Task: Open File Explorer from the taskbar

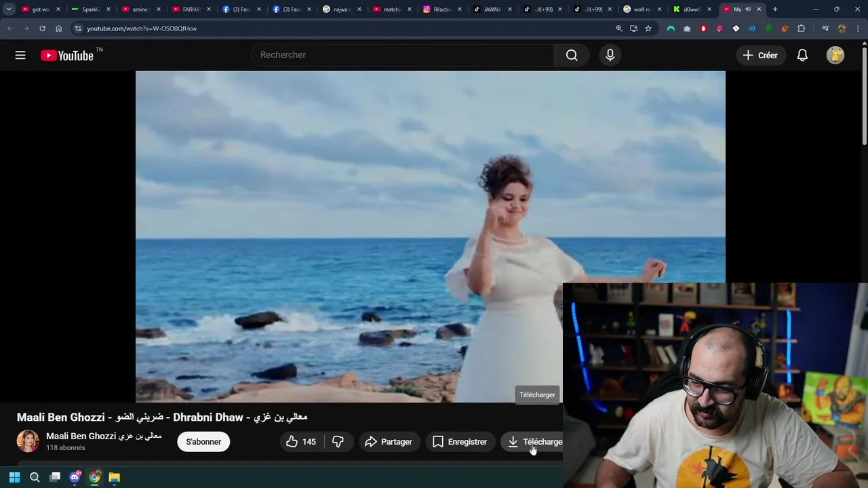Action: tap(115, 477)
